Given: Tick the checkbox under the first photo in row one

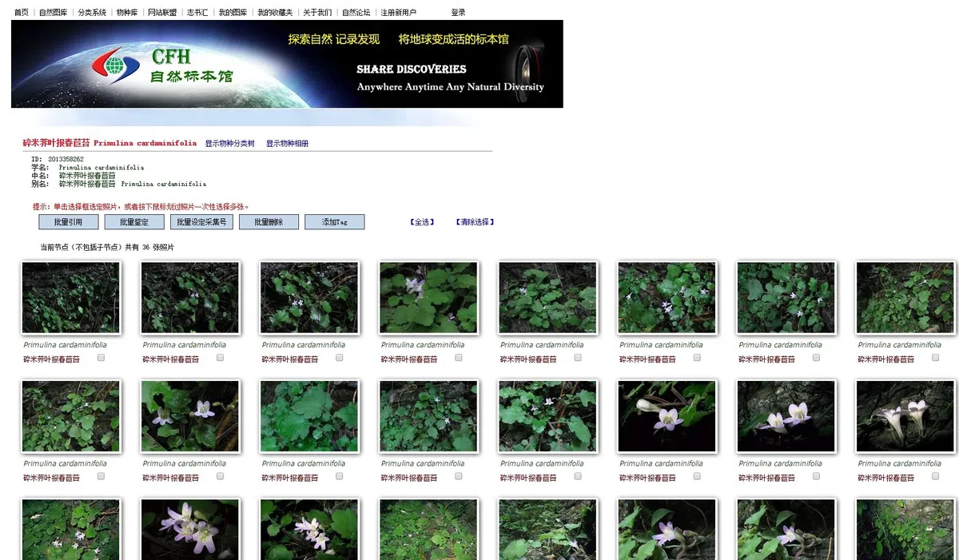Looking at the screenshot, I should pos(101,358).
